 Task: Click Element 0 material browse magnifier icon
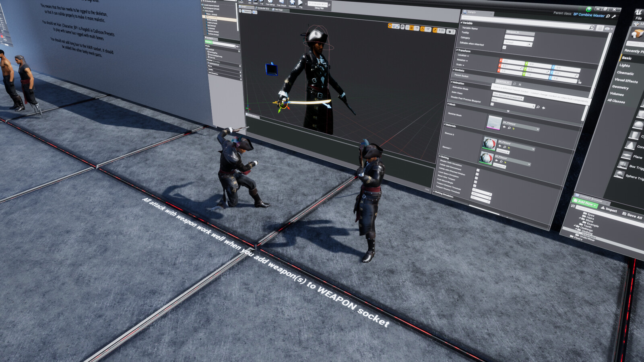pos(504,147)
